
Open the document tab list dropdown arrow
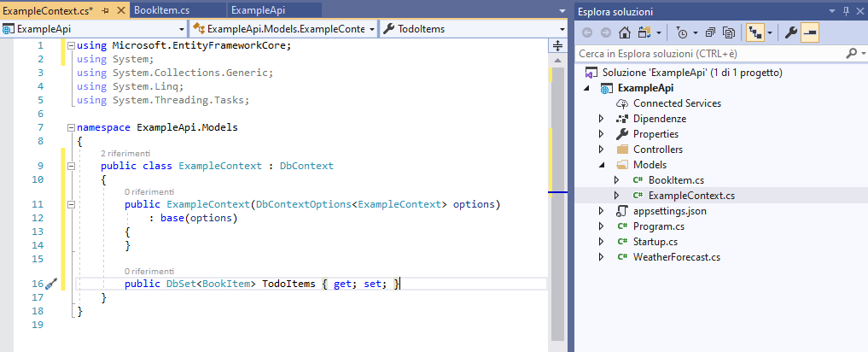pos(562,10)
